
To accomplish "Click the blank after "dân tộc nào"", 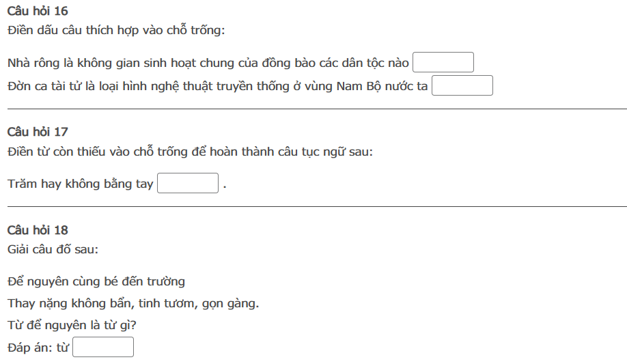I will click(443, 63).
